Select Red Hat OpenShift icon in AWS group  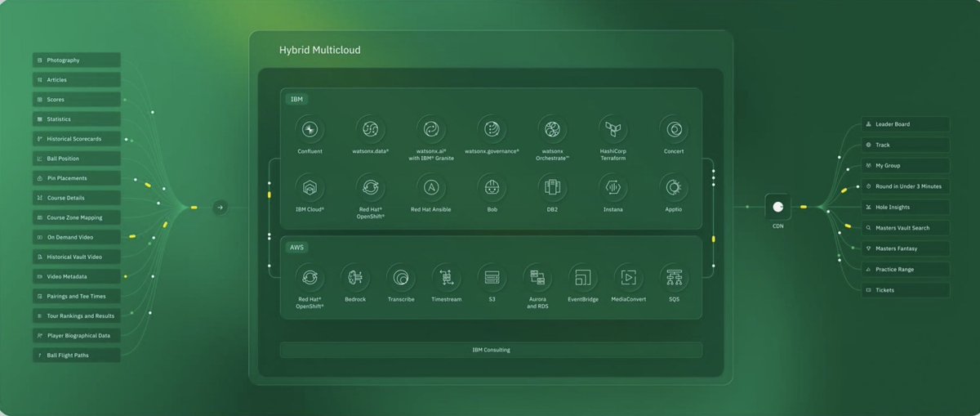310,278
